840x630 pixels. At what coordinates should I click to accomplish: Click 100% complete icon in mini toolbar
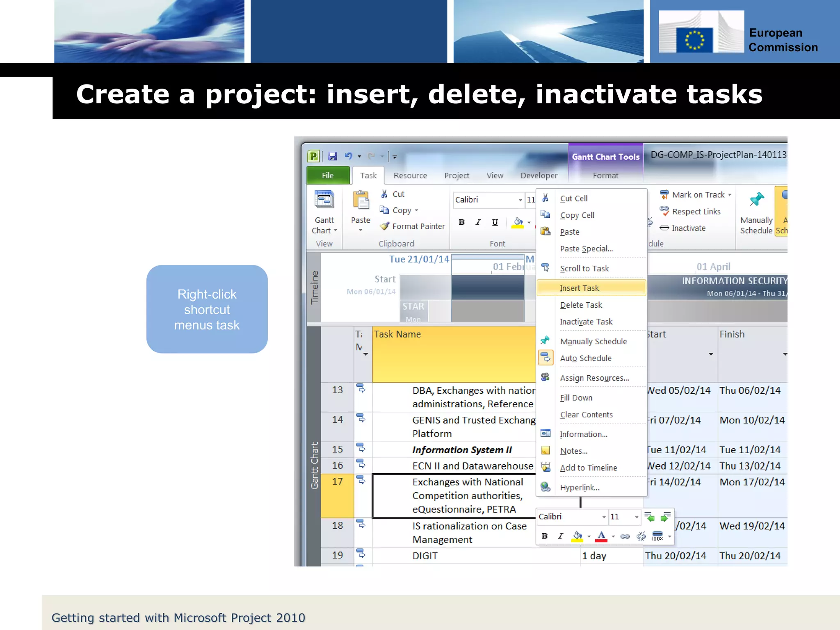point(657,536)
